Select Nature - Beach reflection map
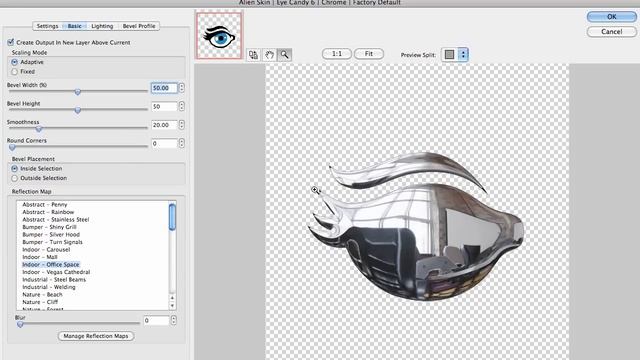 pyautogui.click(x=42, y=295)
